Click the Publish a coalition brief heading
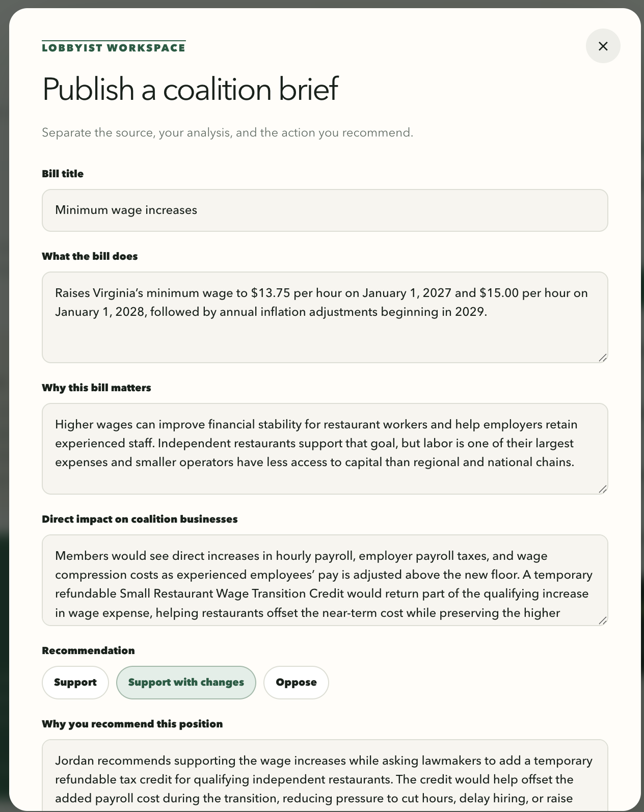Viewport: 644px width, 812px height. pyautogui.click(x=190, y=89)
